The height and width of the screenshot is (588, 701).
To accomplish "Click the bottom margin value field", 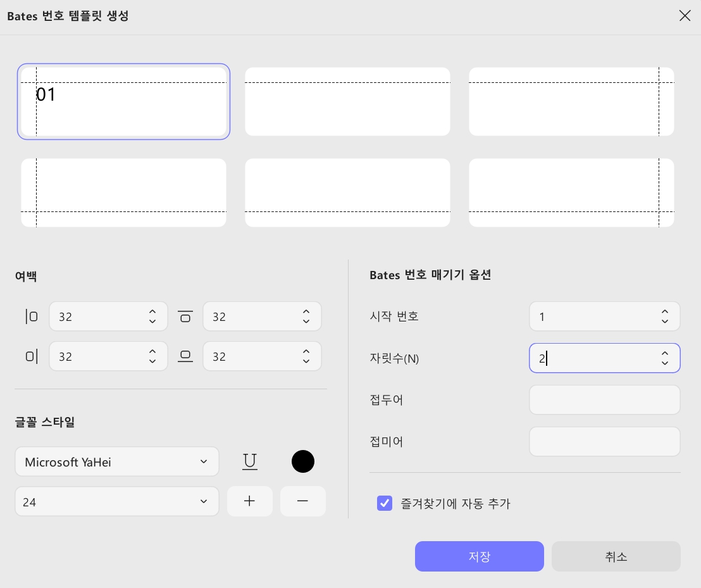I will click(262, 356).
